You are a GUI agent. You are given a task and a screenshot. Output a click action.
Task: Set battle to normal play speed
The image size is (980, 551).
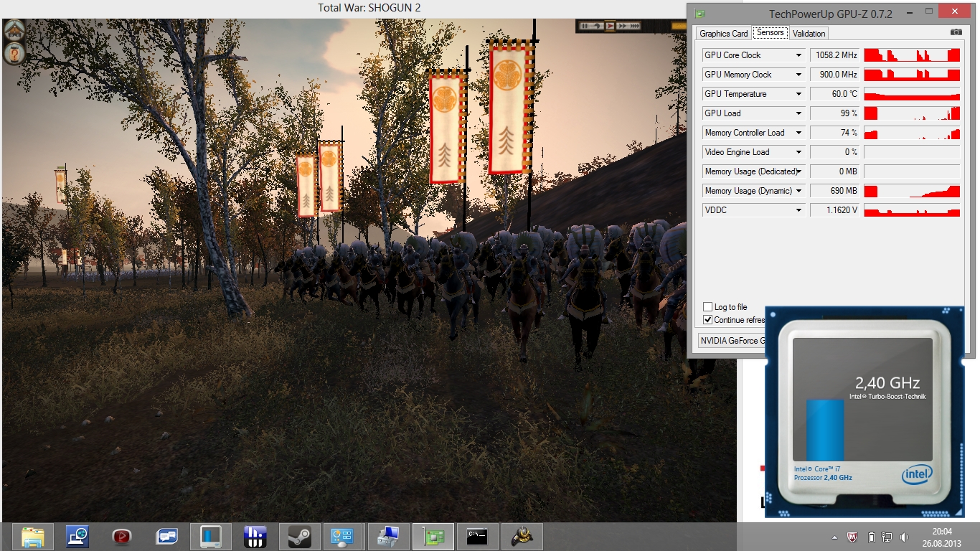(x=610, y=26)
